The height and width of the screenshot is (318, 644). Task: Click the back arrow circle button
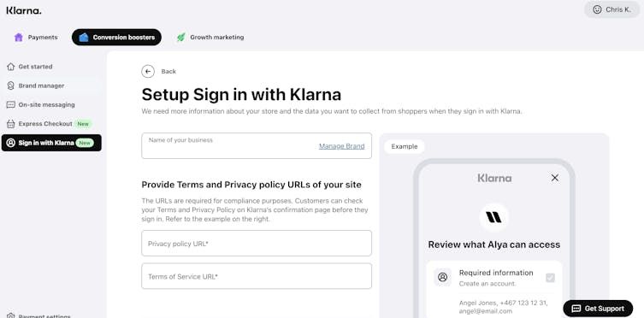[148, 72]
